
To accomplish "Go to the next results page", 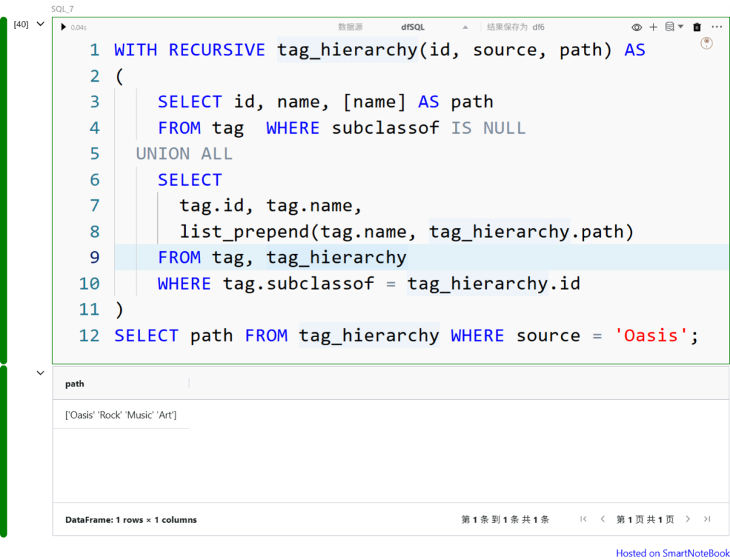I will coord(687,519).
